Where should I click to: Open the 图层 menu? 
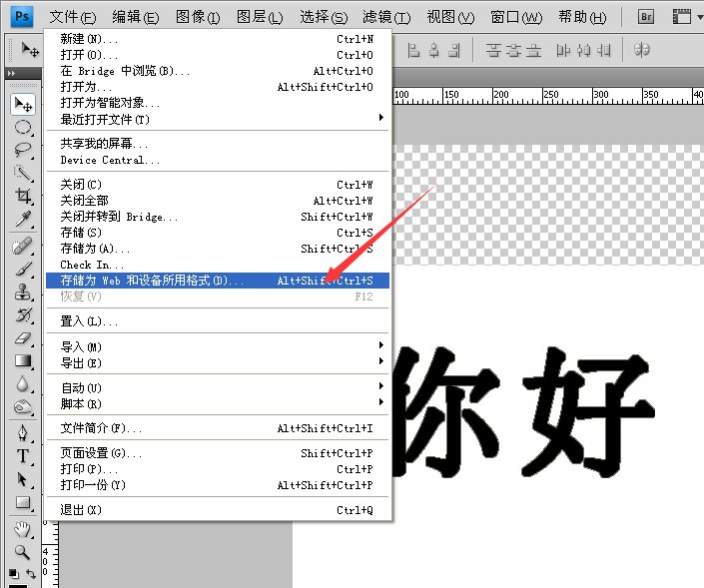[260, 17]
